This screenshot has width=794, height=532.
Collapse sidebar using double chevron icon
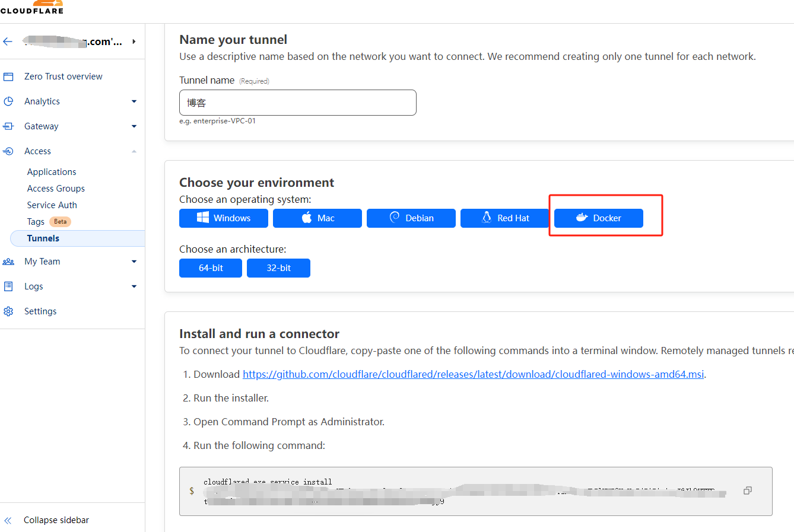[8, 520]
